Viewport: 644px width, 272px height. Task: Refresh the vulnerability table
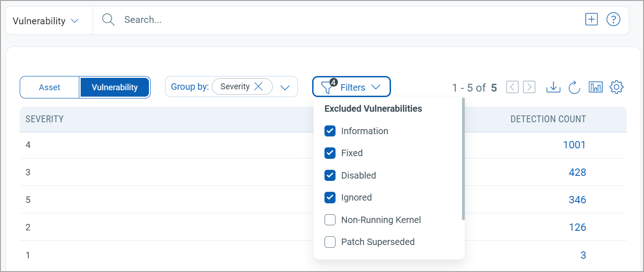coord(574,87)
